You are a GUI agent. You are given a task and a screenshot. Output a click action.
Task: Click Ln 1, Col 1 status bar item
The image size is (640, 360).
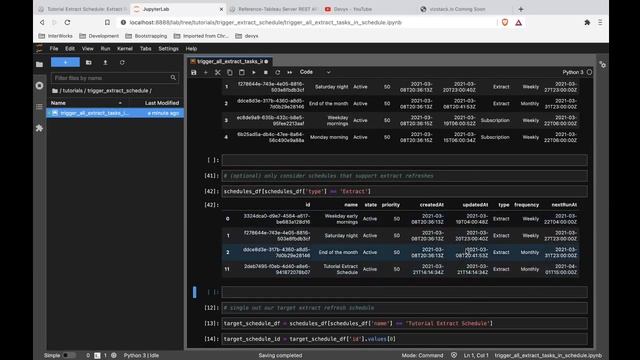476,356
